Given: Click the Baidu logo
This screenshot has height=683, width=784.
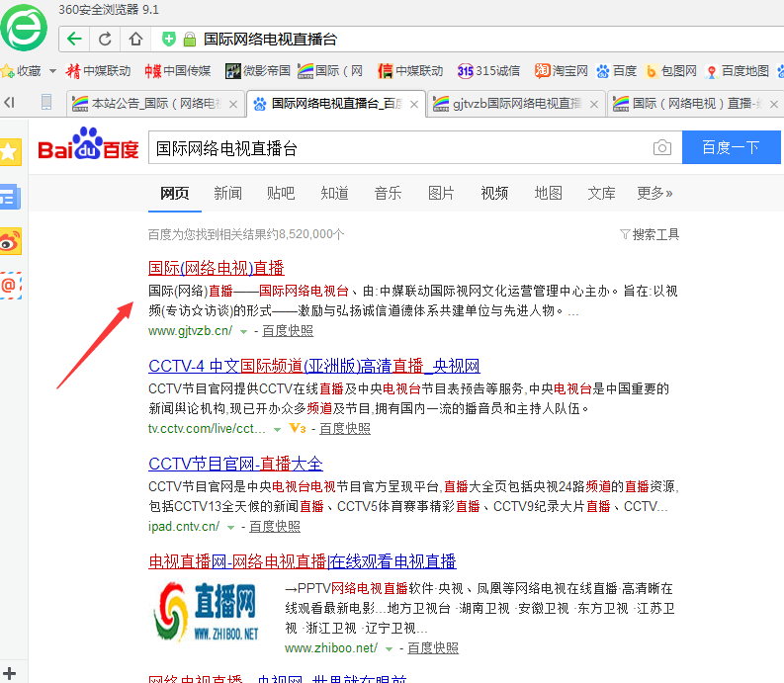Looking at the screenshot, I should [88, 144].
